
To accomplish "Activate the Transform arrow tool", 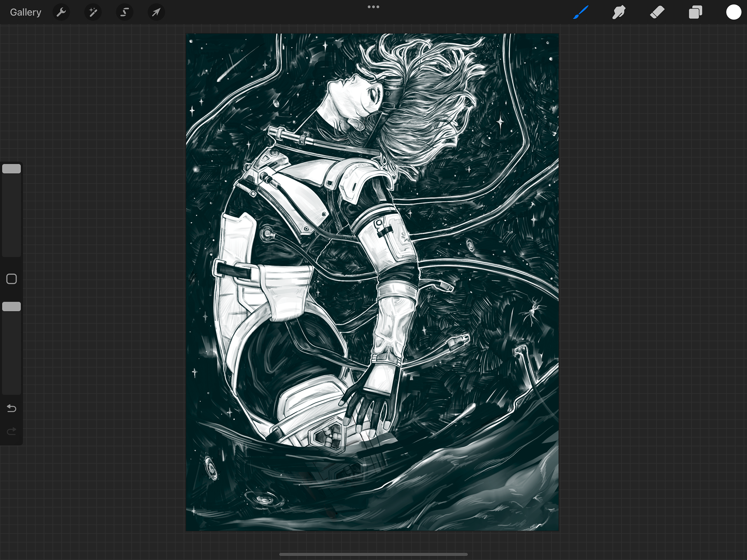I will 156,12.
